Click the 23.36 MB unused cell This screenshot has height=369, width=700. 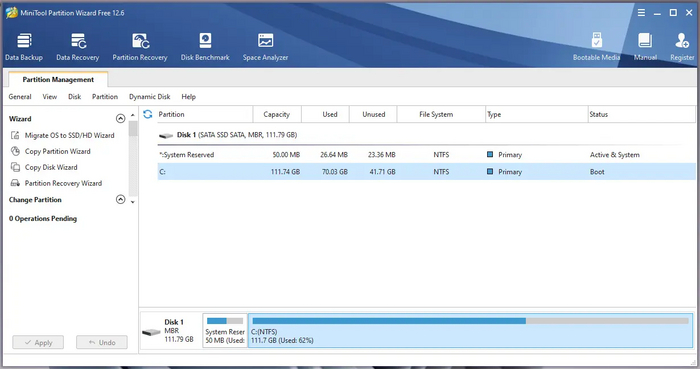click(382, 155)
